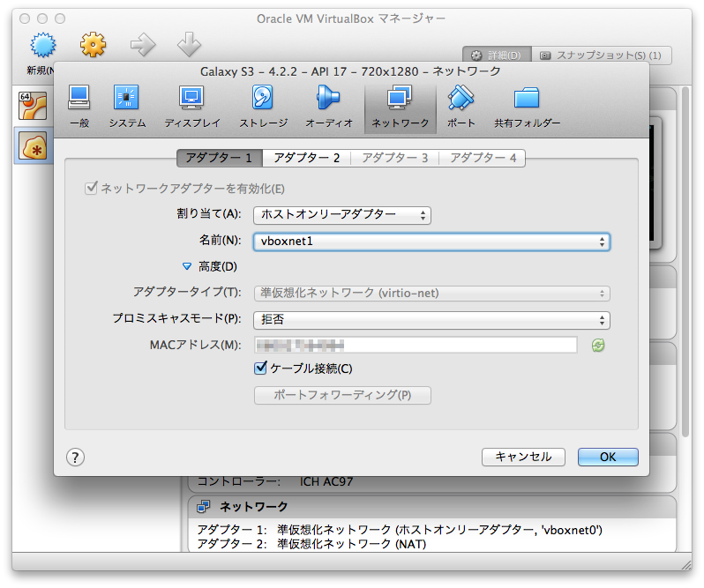The width and height of the screenshot is (704, 588).
Task: Switch to 詳細(D) tab in manager window
Action: [497, 56]
